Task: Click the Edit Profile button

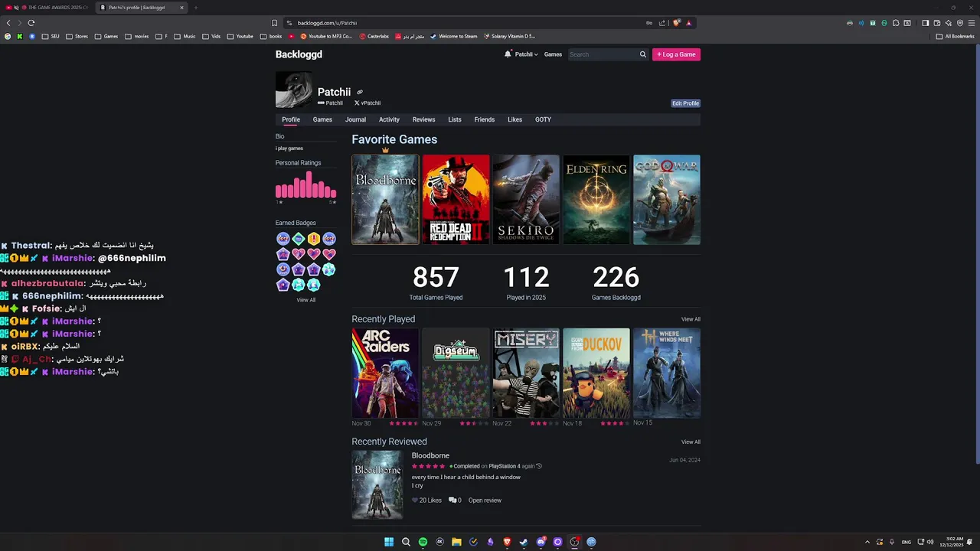Action: pyautogui.click(x=685, y=103)
